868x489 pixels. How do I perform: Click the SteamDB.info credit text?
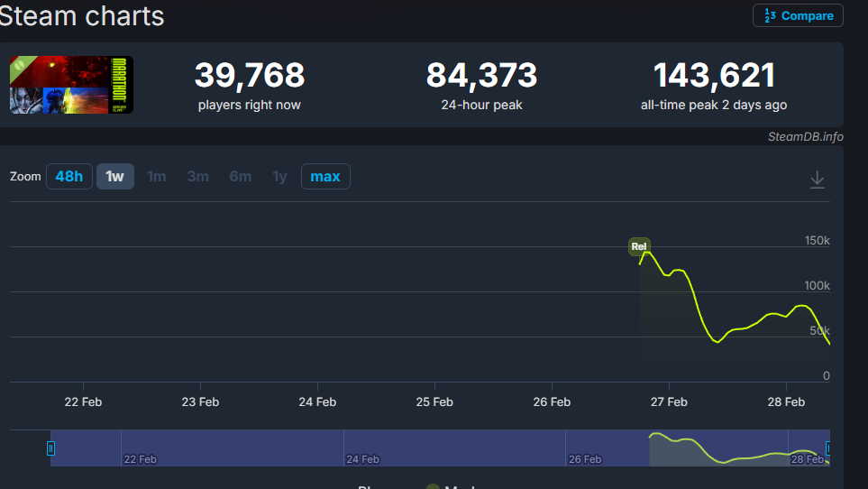pyautogui.click(x=806, y=137)
